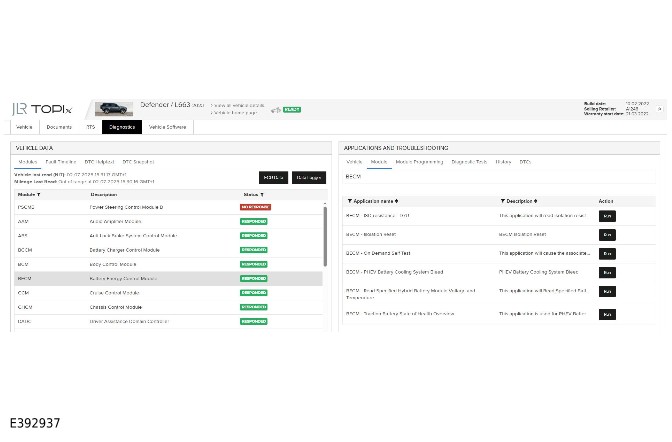Filter the Description column in applications table
672x442 pixels.
(x=502, y=201)
